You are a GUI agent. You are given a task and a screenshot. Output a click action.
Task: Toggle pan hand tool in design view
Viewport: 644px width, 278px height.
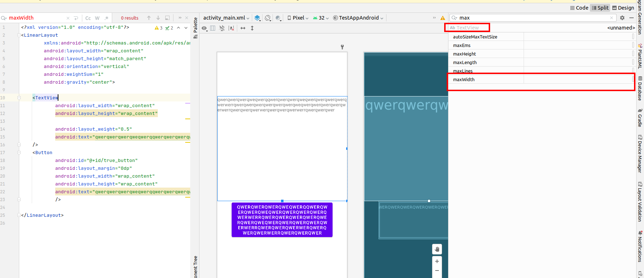437,249
